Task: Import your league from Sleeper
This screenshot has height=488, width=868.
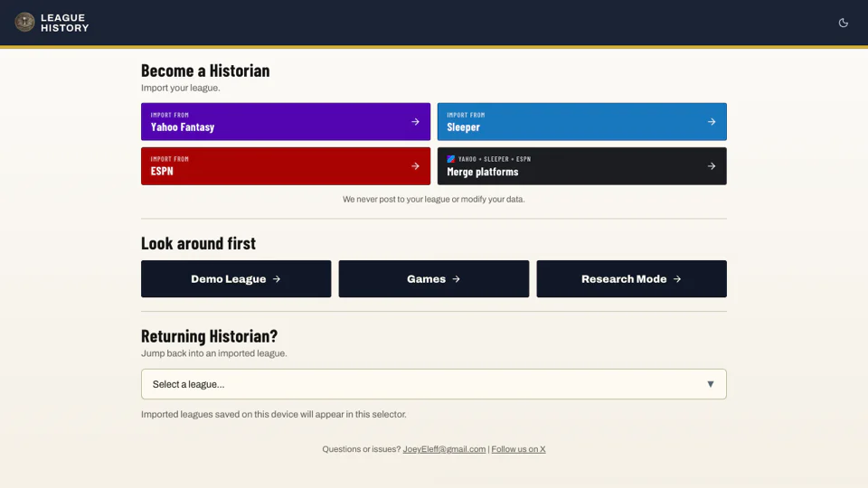Action: (x=581, y=121)
